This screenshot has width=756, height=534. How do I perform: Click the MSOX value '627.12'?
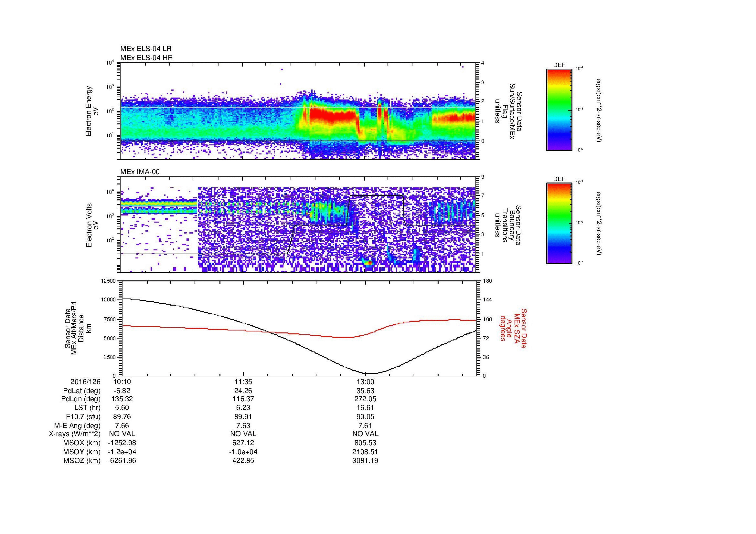[243, 443]
